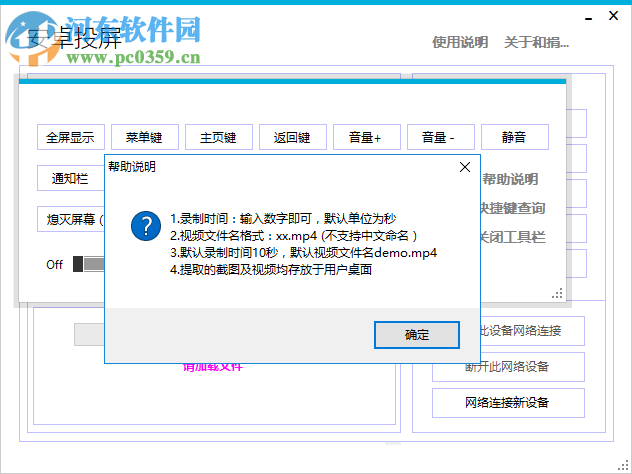Click help text line 默认录制时间10秒
The height and width of the screenshot is (474, 632).
304,253
